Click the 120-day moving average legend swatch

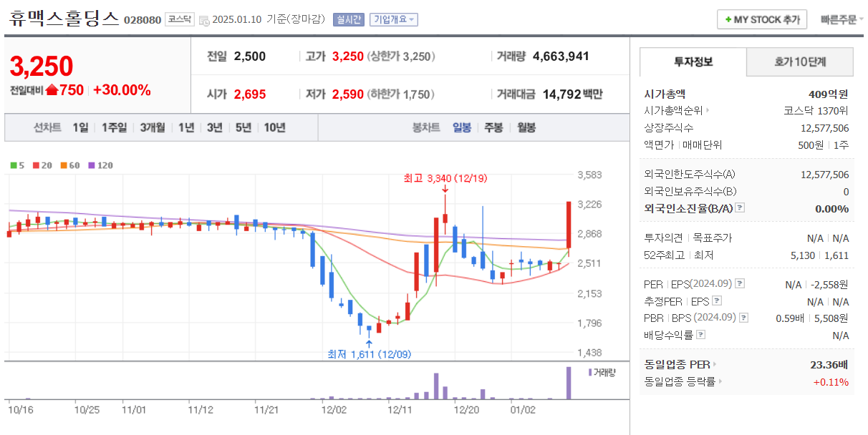click(x=91, y=165)
